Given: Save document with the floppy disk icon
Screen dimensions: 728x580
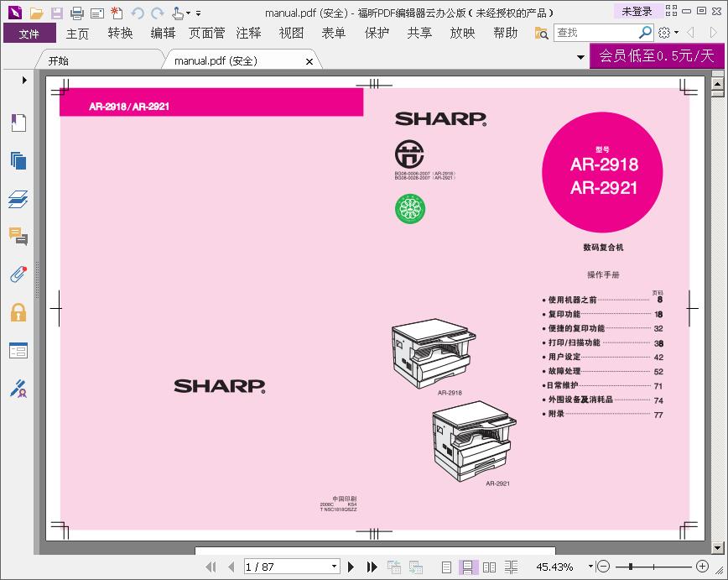Looking at the screenshot, I should click(57, 13).
